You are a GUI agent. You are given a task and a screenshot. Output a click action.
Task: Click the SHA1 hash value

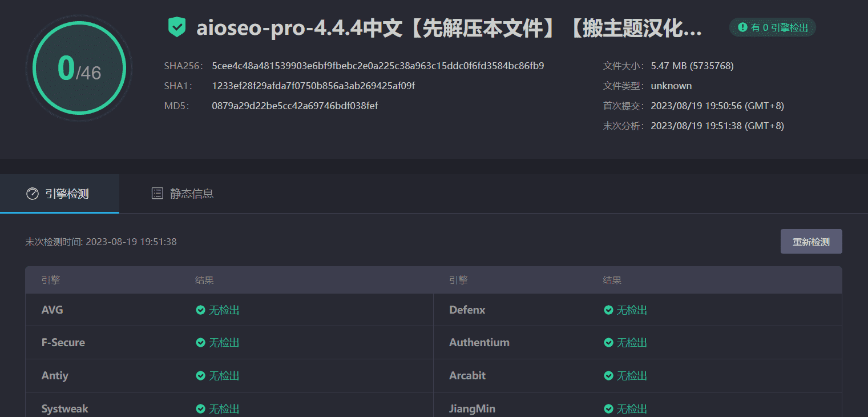tap(313, 86)
